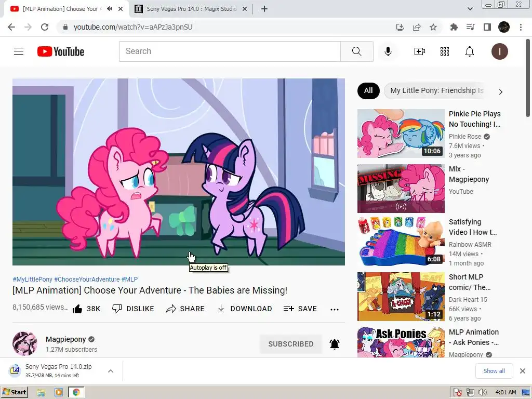The image size is (532, 399).
Task: Open a new browser tab
Action: (x=264, y=9)
